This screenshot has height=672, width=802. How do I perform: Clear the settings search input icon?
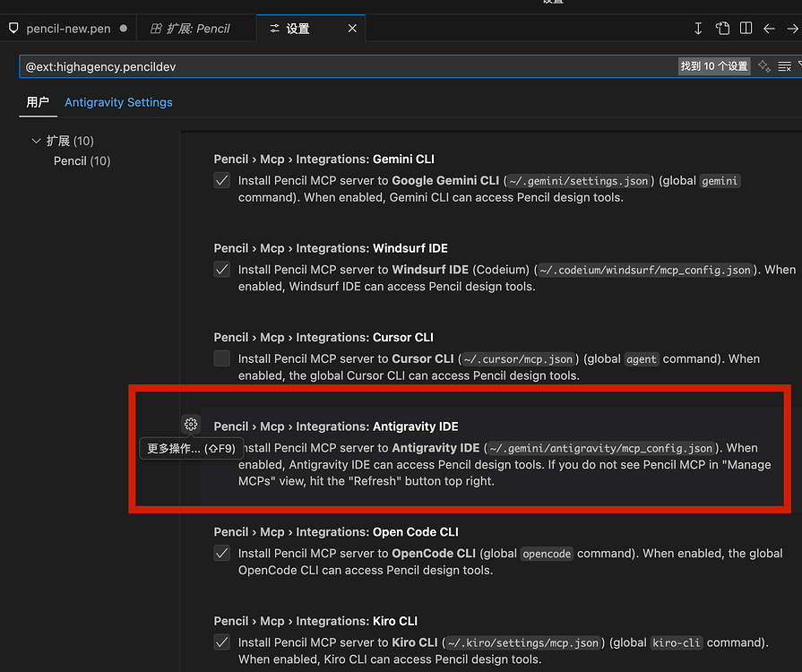(784, 66)
